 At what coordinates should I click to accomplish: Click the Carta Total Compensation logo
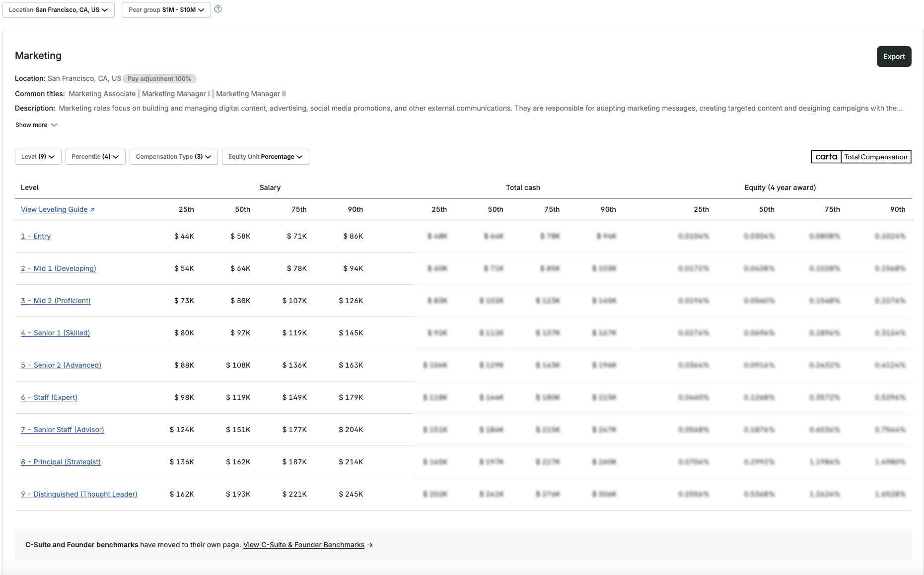(x=861, y=157)
